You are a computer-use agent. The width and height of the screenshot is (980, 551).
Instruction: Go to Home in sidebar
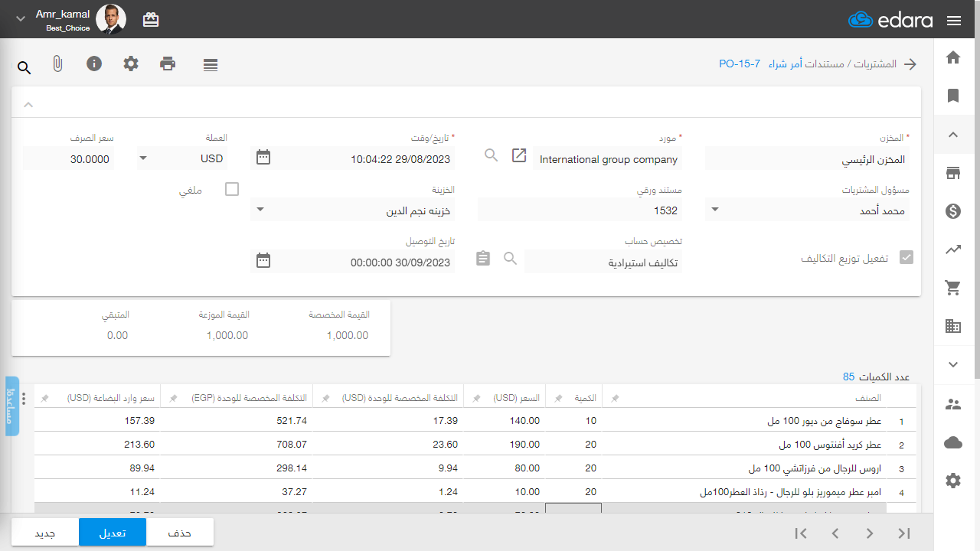click(953, 57)
